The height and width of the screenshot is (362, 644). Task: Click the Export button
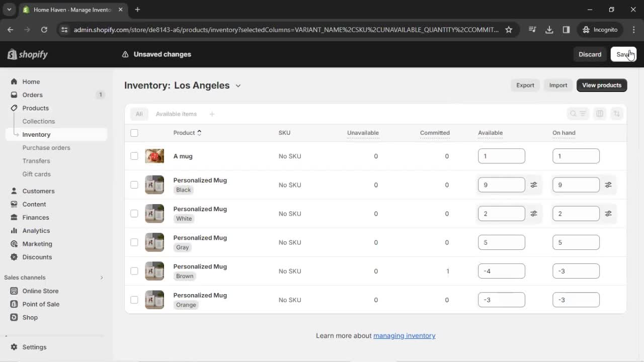(x=525, y=85)
